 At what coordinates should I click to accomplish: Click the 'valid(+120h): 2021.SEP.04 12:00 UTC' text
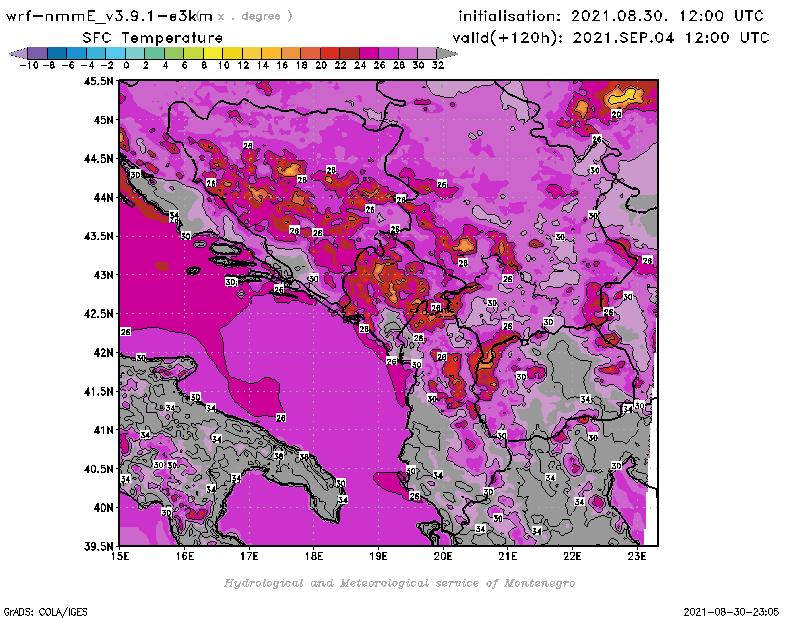(x=610, y=38)
